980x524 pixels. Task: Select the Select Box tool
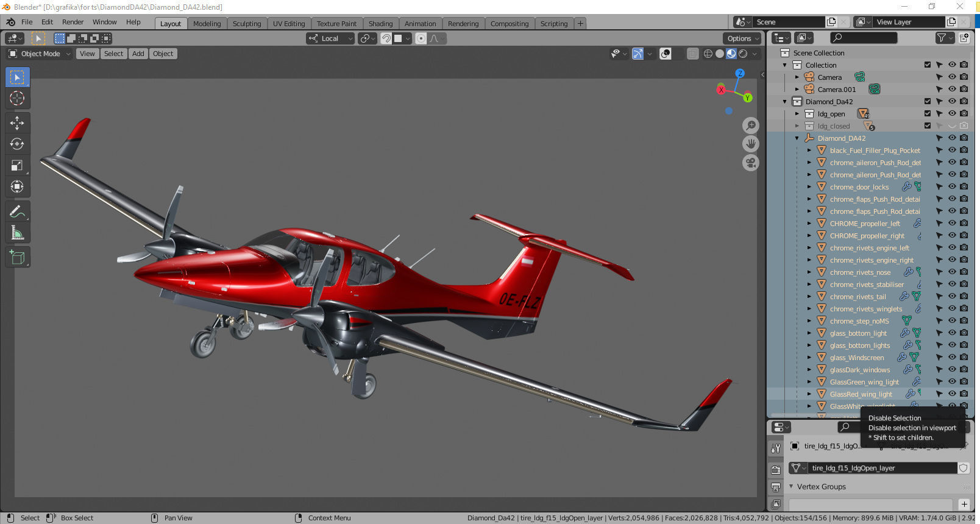tap(17, 77)
